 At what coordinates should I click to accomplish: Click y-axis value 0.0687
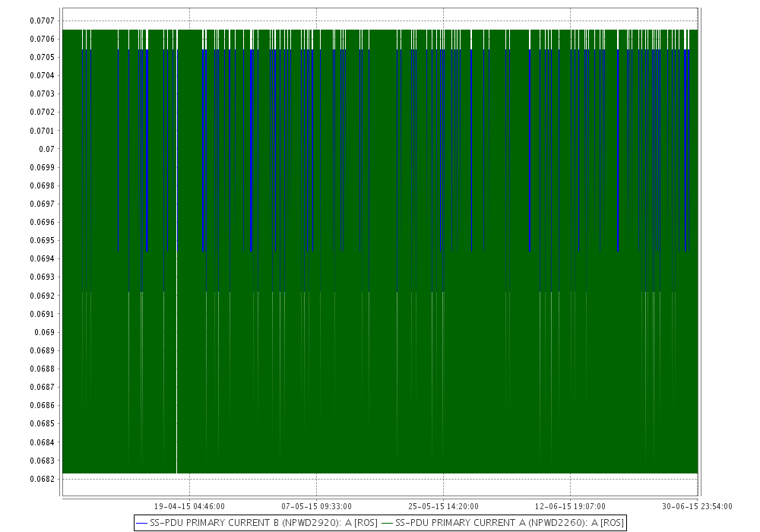tap(42, 387)
